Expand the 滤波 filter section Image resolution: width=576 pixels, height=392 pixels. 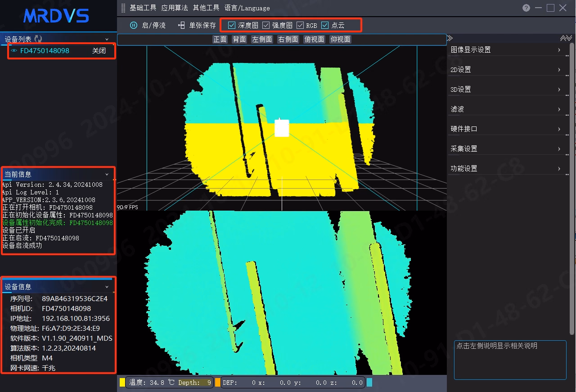pyautogui.click(x=506, y=109)
